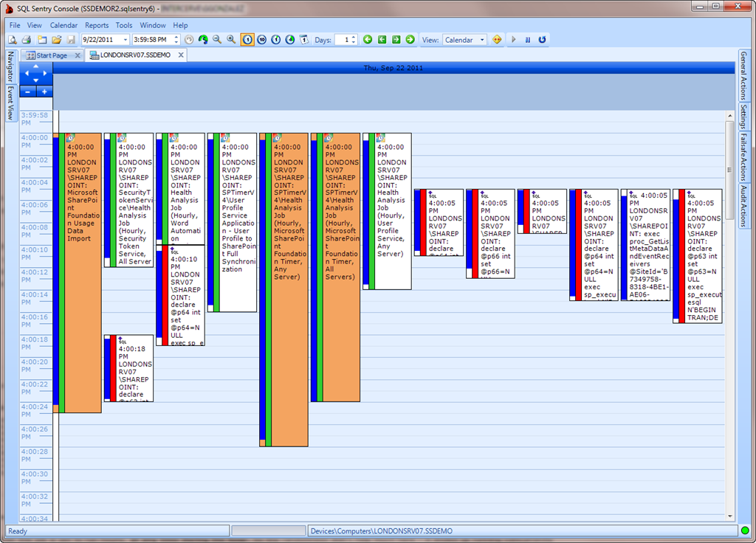The image size is (756, 543).
Task: Click the green square right arrow
Action: [x=396, y=40]
